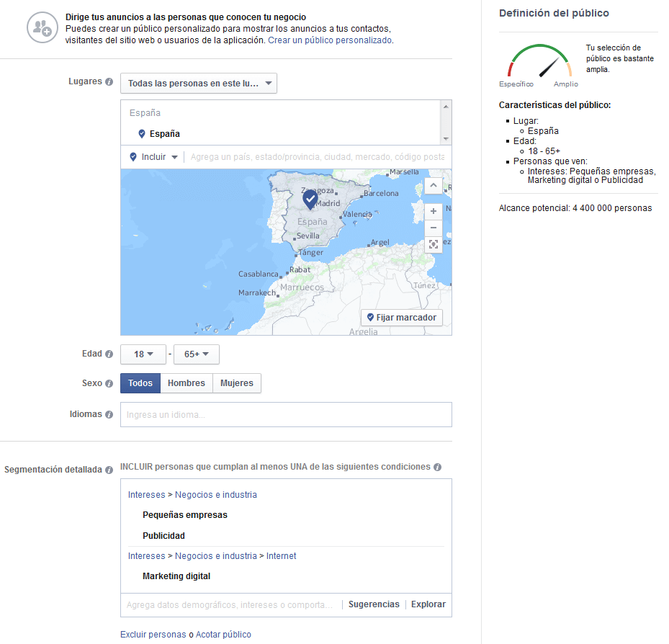This screenshot has height=644, width=669.
Task: Click the bold España location entry
Action: point(165,134)
